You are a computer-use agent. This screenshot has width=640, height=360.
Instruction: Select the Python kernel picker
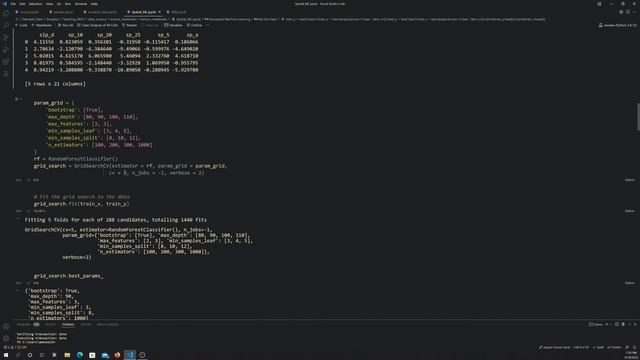617,25
